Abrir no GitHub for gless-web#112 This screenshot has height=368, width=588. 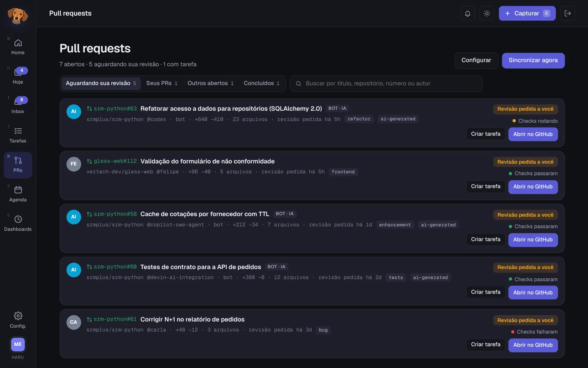click(533, 187)
